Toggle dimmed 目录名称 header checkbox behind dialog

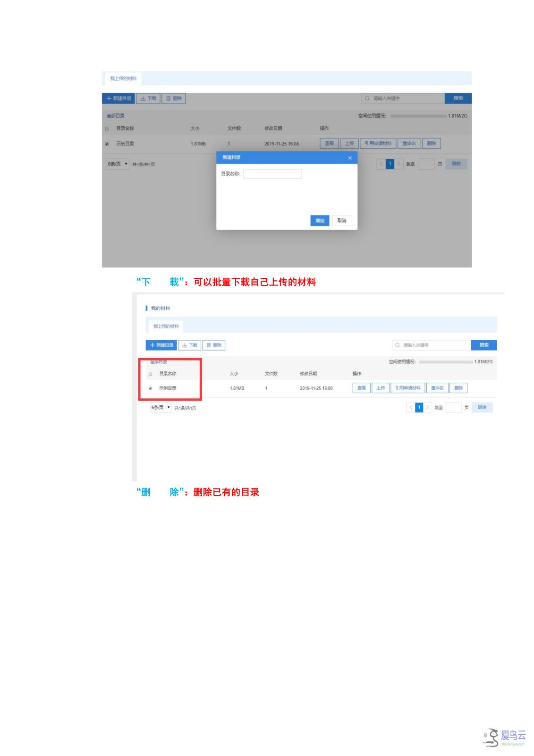click(x=107, y=129)
